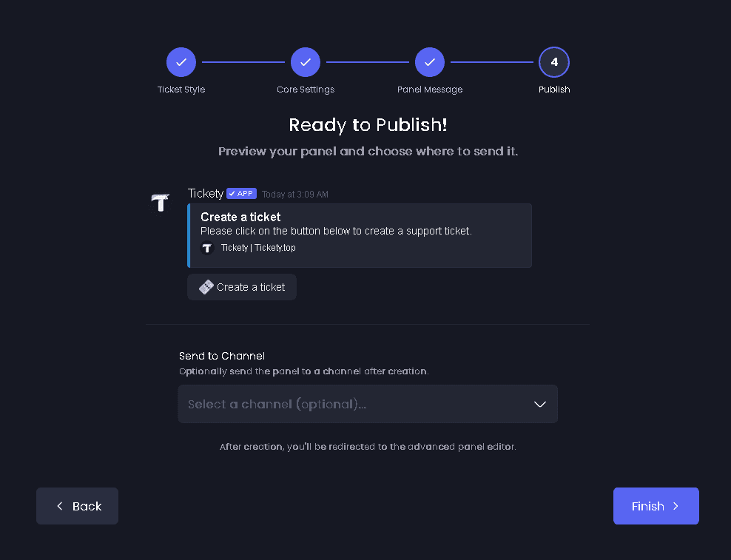Image resolution: width=731 pixels, height=560 pixels.
Task: Click the Finish button
Action: (656, 506)
